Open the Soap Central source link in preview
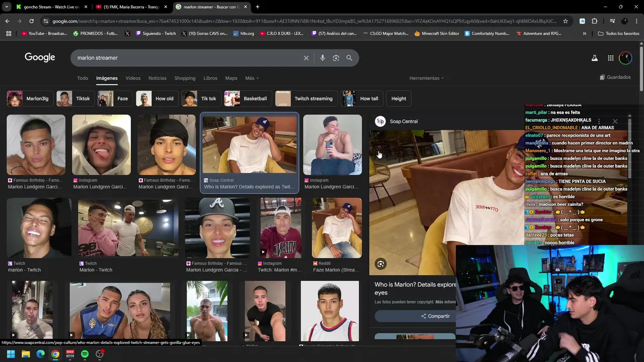The image size is (644, 362). point(397,121)
